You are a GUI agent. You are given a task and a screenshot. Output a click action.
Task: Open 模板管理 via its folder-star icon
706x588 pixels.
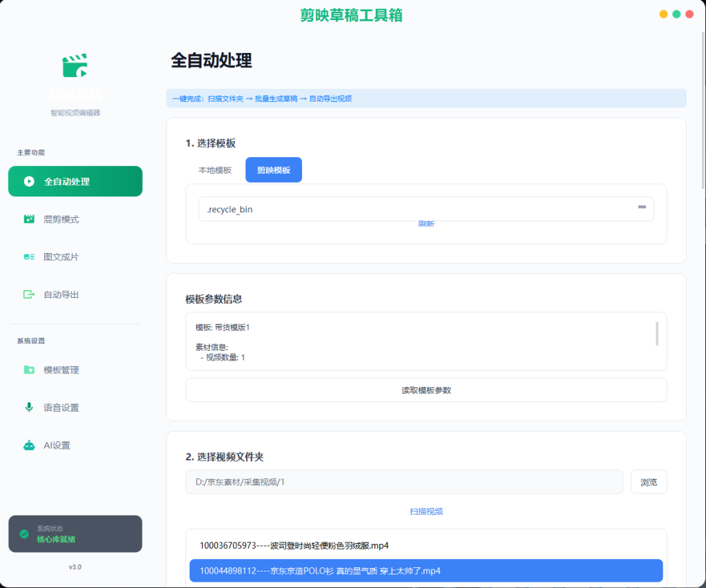(29, 369)
